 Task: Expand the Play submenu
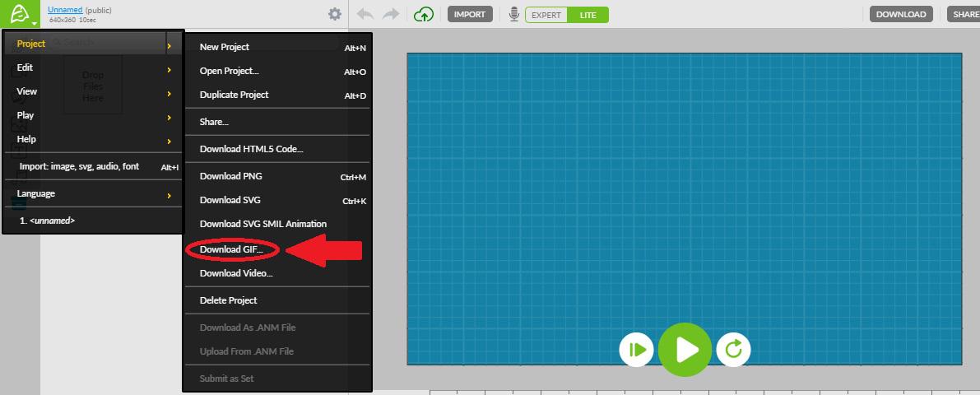(x=94, y=115)
